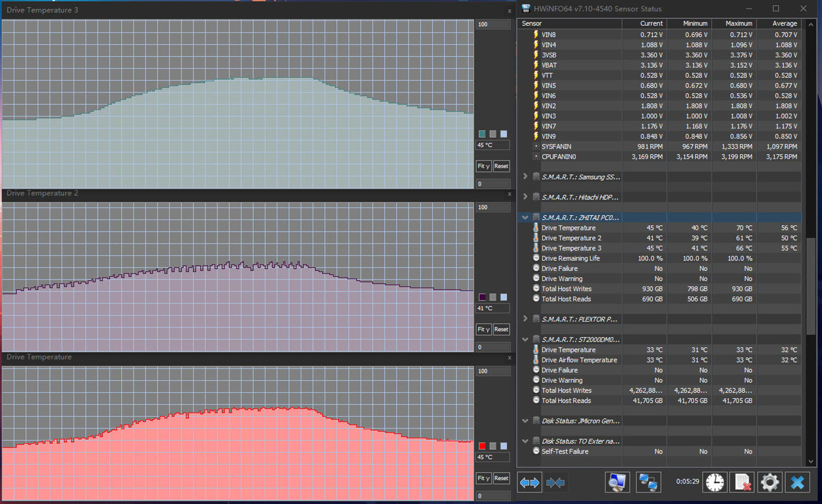Select the Drive Airflow Temperature row label
822x504 pixels.
[x=579, y=360]
